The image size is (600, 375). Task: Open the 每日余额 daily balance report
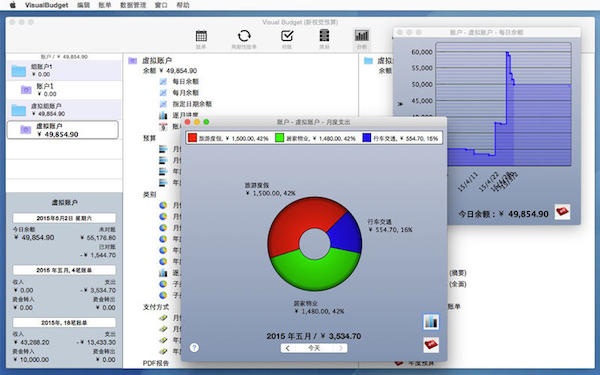[x=185, y=82]
